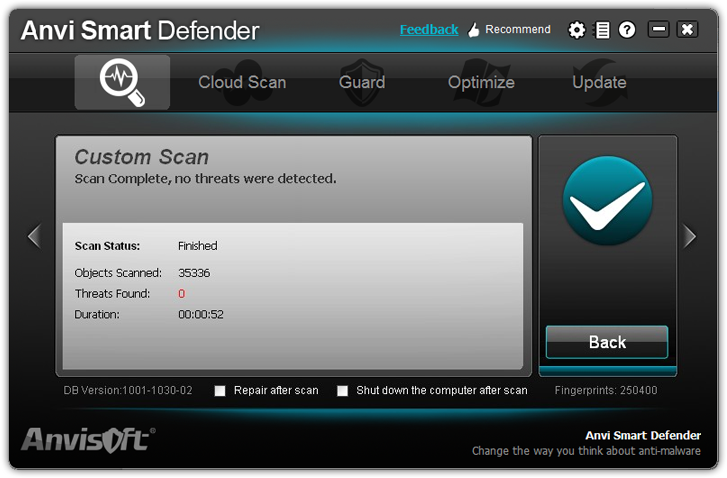Screen dimensions: 727x478
Task: Click the Anvisoft logo
Action: click(x=88, y=439)
